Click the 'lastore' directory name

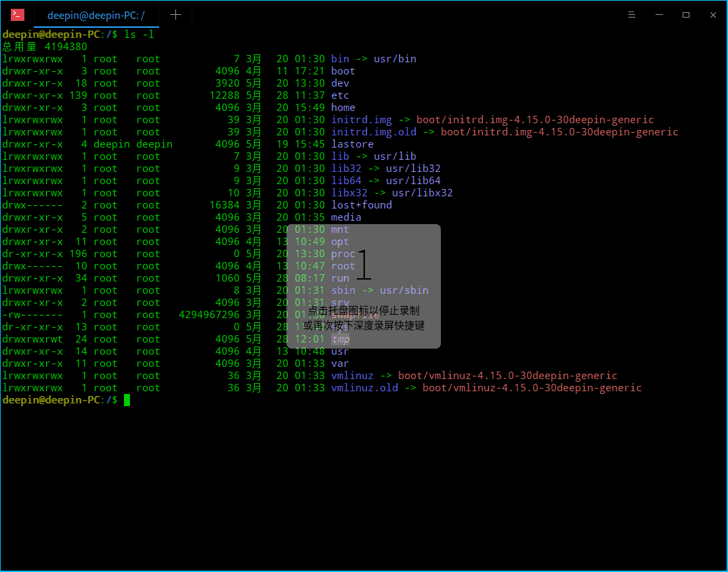point(352,144)
